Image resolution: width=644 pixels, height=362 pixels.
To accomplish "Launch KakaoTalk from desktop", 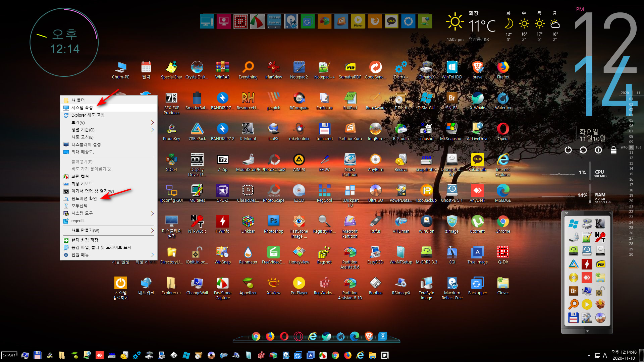I will click(x=477, y=163).
